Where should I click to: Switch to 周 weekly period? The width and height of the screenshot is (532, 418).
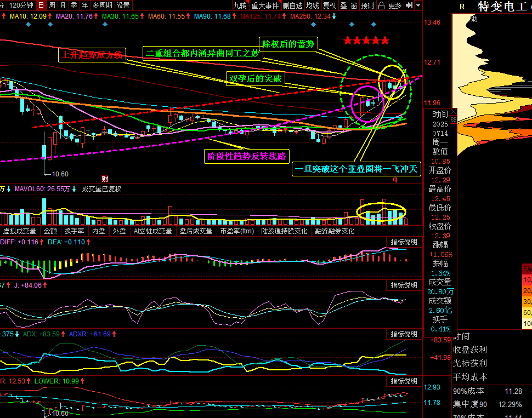pos(52,5)
